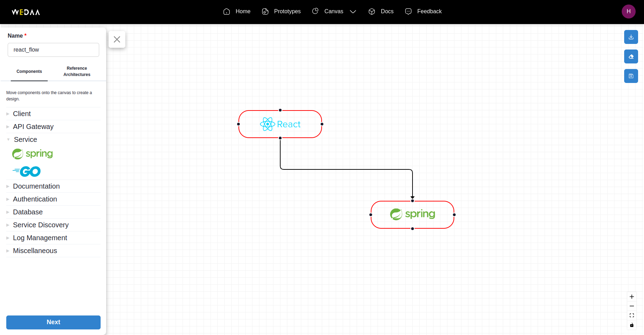644x335 pixels.
Task: Click the WEDAA logo
Action: [26, 12]
